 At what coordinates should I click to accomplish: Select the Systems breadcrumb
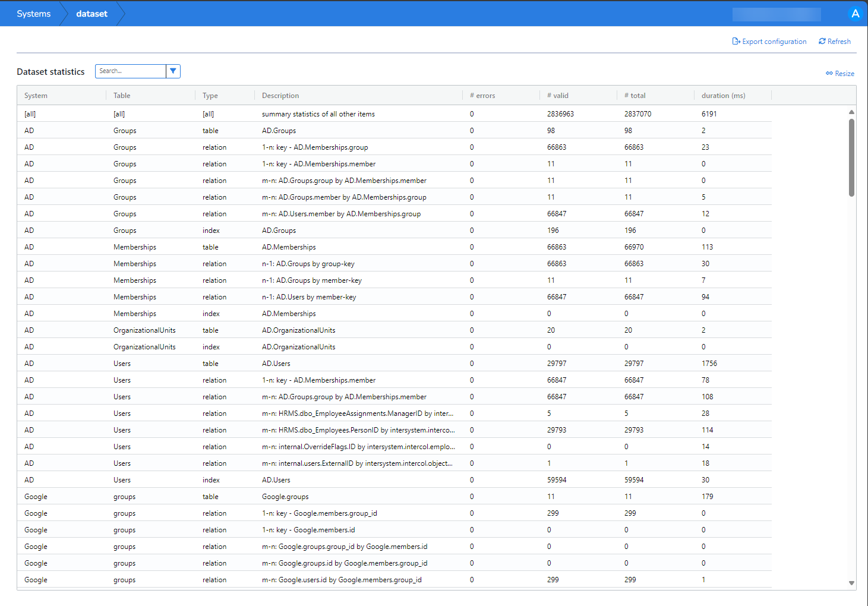[x=33, y=13]
